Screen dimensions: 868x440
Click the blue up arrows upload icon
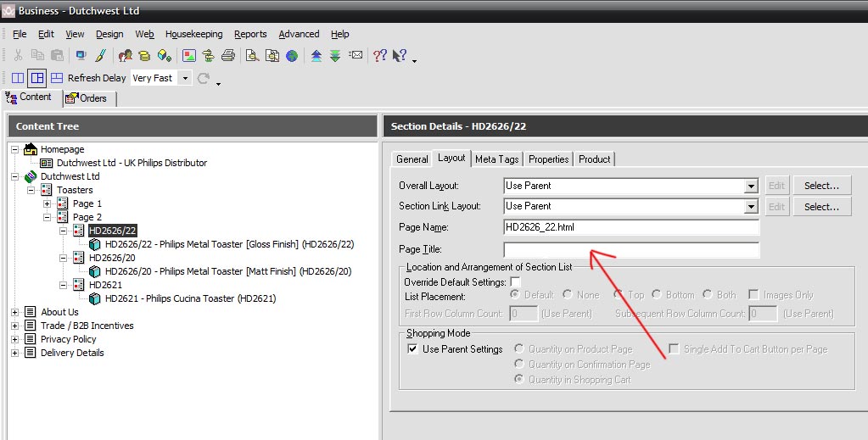coord(316,56)
